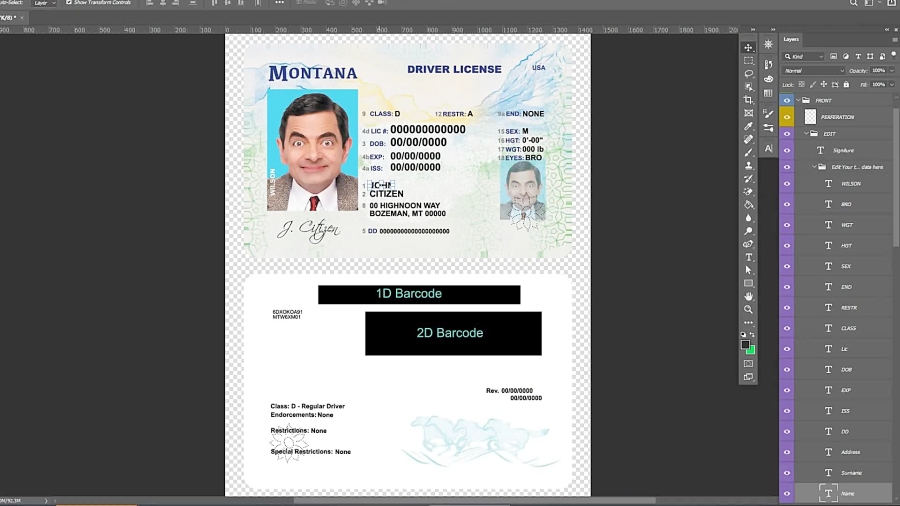This screenshot has height=506, width=900.
Task: Hide the Signature text layer
Action: coord(787,150)
